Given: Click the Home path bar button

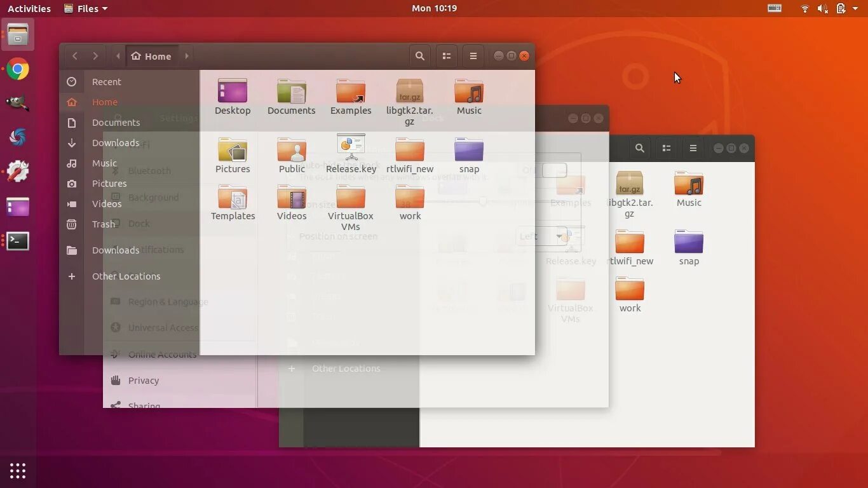Looking at the screenshot, I should pyautogui.click(x=151, y=56).
